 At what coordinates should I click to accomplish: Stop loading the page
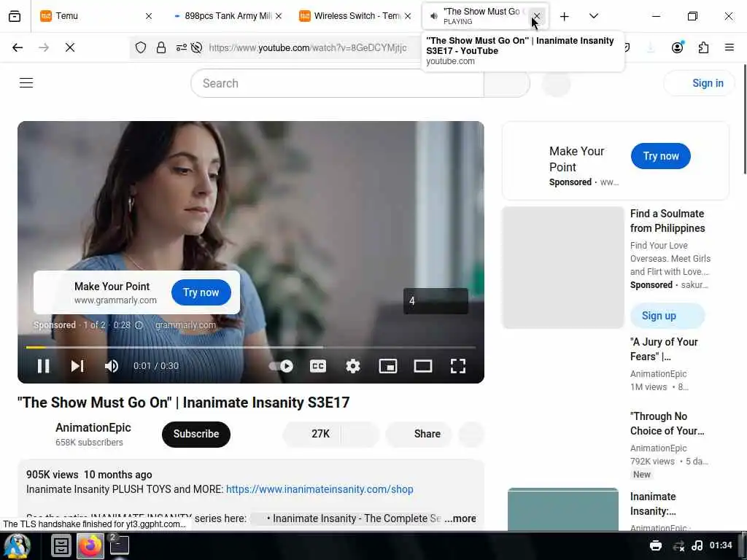(x=70, y=47)
